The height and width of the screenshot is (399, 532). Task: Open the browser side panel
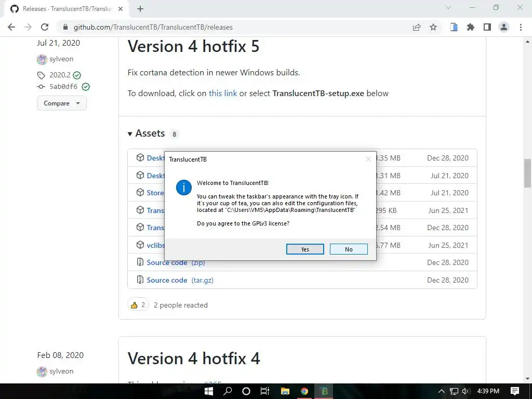[487, 27]
